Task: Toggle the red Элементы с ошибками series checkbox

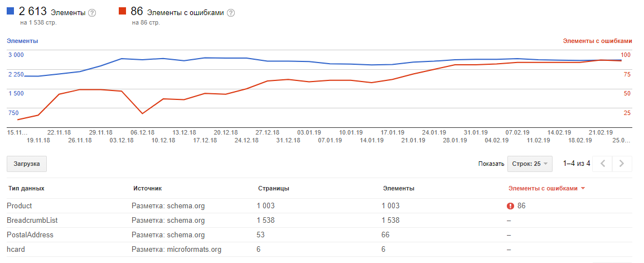Action: pyautogui.click(x=123, y=11)
